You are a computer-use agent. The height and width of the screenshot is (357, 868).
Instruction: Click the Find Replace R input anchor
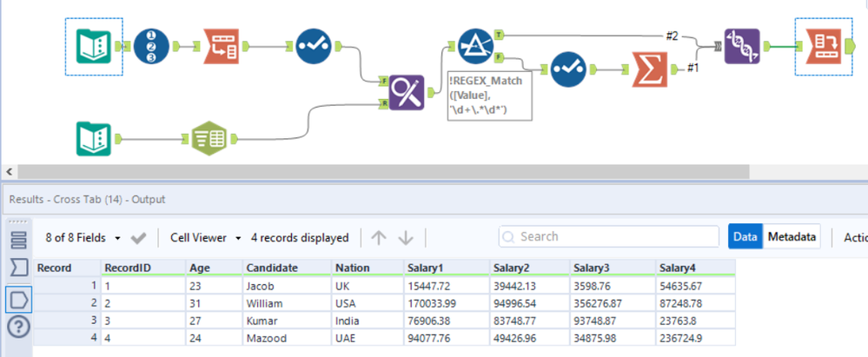pyautogui.click(x=384, y=103)
